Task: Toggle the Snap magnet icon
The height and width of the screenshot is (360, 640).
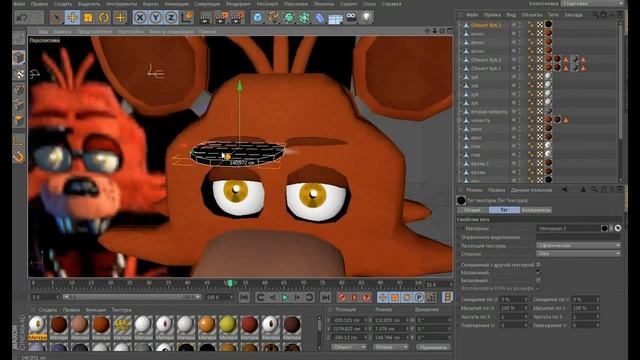Action: (x=19, y=157)
